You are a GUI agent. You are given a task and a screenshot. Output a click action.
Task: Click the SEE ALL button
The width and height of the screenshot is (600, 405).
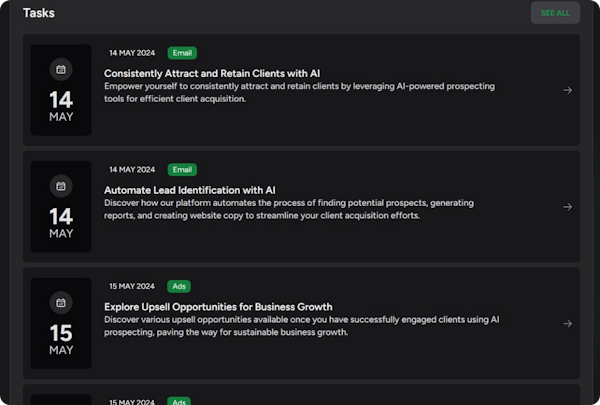pos(555,13)
